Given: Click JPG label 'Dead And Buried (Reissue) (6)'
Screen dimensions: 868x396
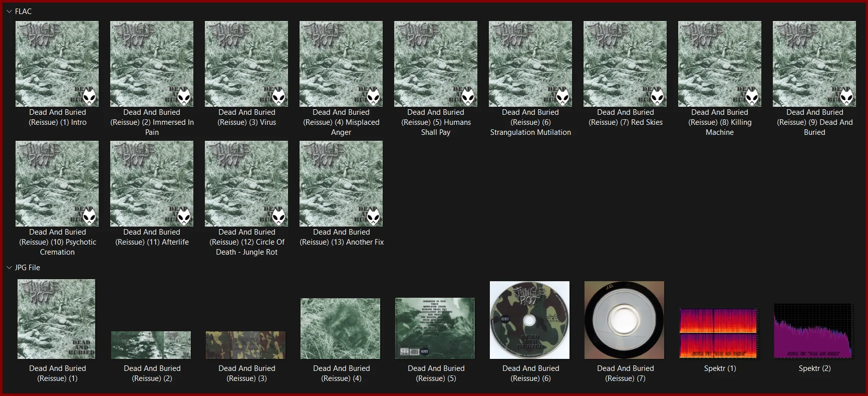Looking at the screenshot, I should [531, 373].
